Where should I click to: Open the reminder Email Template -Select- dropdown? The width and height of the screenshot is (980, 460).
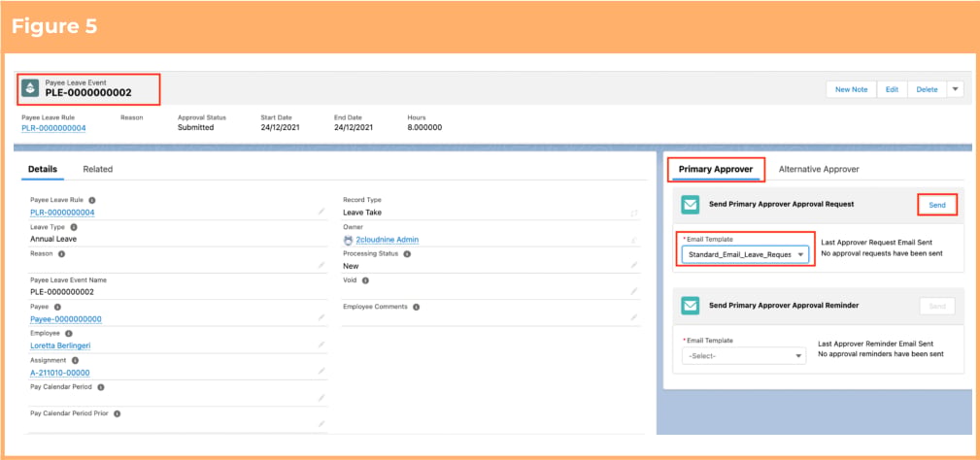click(744, 356)
